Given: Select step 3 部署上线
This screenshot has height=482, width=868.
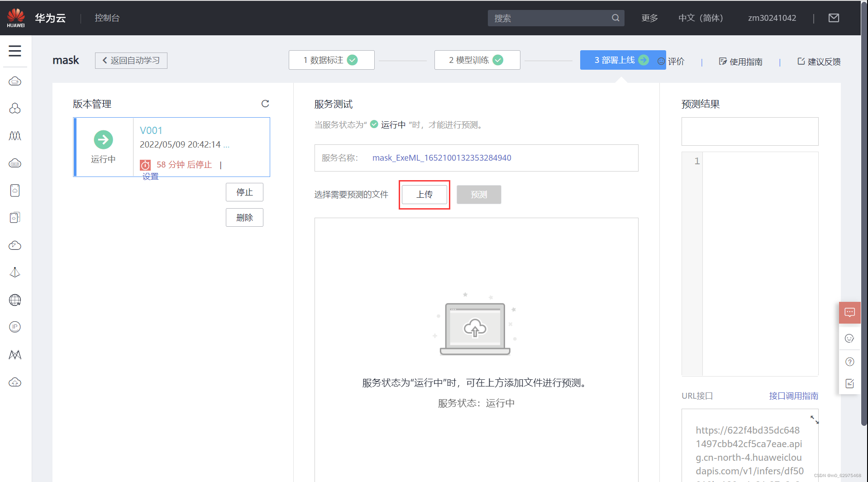Looking at the screenshot, I should [x=623, y=60].
